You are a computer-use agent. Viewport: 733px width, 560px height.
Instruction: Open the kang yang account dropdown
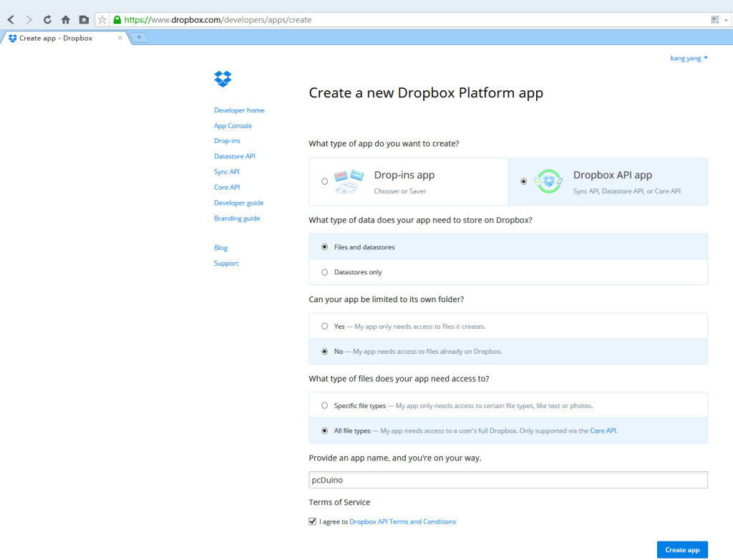(689, 58)
